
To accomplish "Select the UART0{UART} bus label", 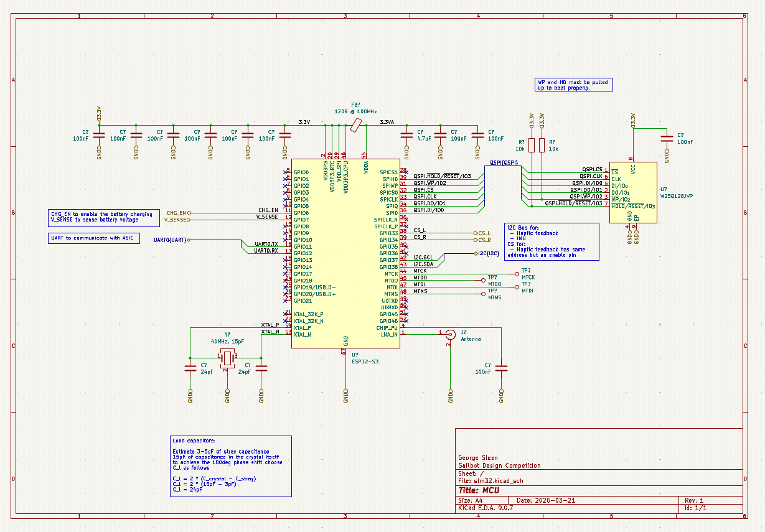I will [172, 240].
